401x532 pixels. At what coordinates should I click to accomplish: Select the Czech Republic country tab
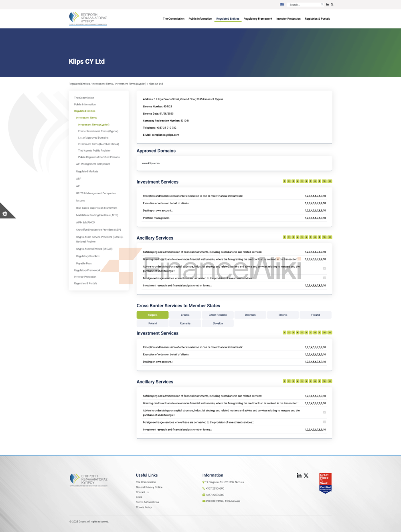(x=218, y=315)
